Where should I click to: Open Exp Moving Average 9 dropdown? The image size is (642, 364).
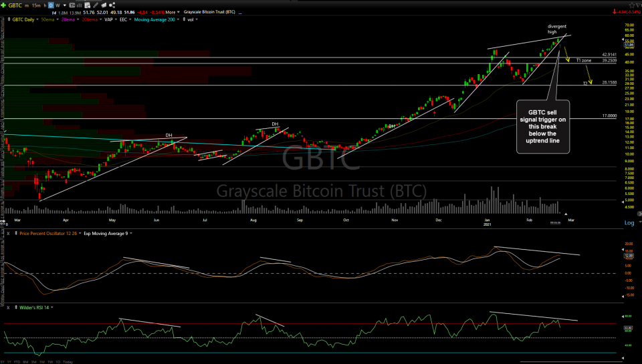pos(131,234)
